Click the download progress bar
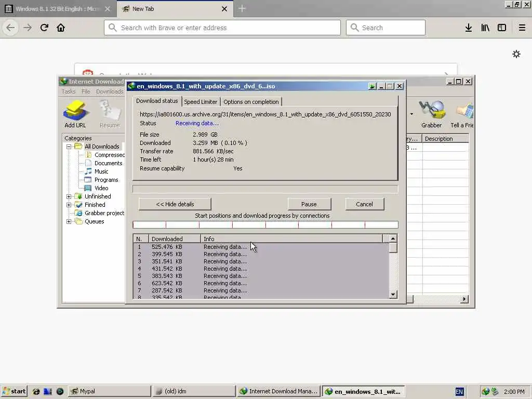Image resolution: width=532 pixels, height=399 pixels. [265, 189]
